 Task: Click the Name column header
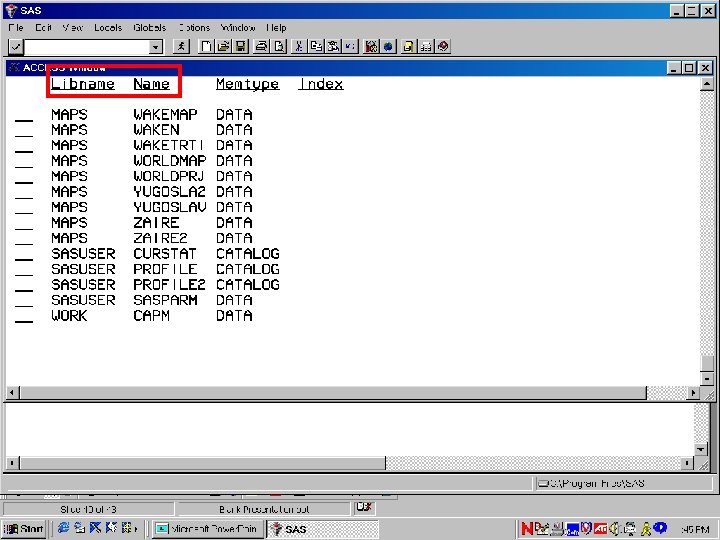[x=152, y=84]
